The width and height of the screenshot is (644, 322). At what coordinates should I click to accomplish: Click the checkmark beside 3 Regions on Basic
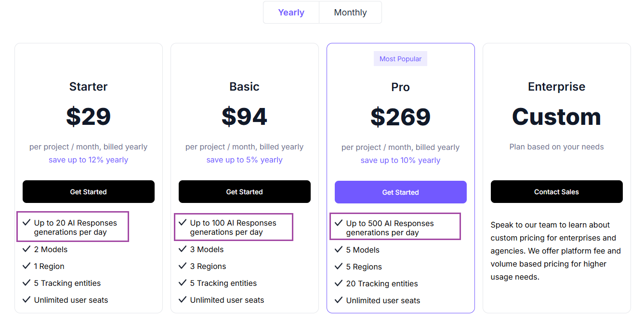click(183, 266)
